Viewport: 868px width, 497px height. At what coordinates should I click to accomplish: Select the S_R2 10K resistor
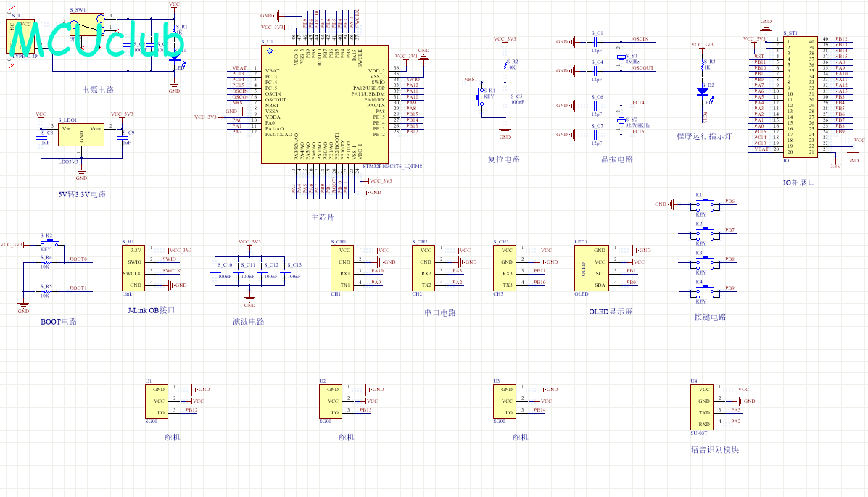click(x=505, y=65)
